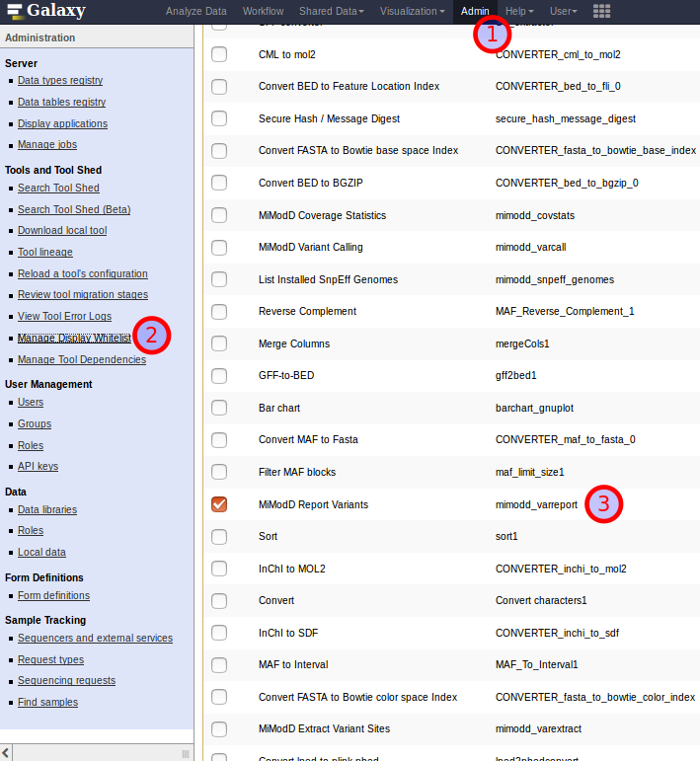Screen dimensions: 700x761
Task: Click tool ID mimodd_varreport
Action: 536,504
